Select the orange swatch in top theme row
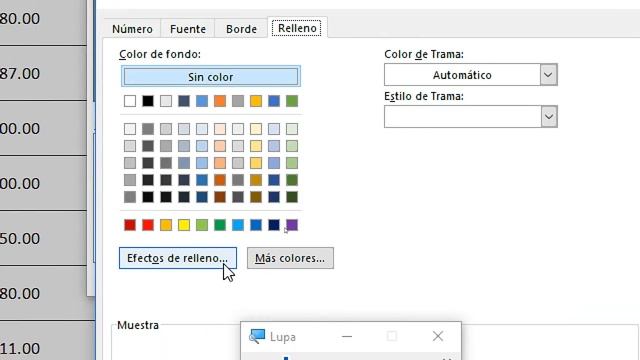The height and width of the screenshot is (360, 640). click(220, 101)
